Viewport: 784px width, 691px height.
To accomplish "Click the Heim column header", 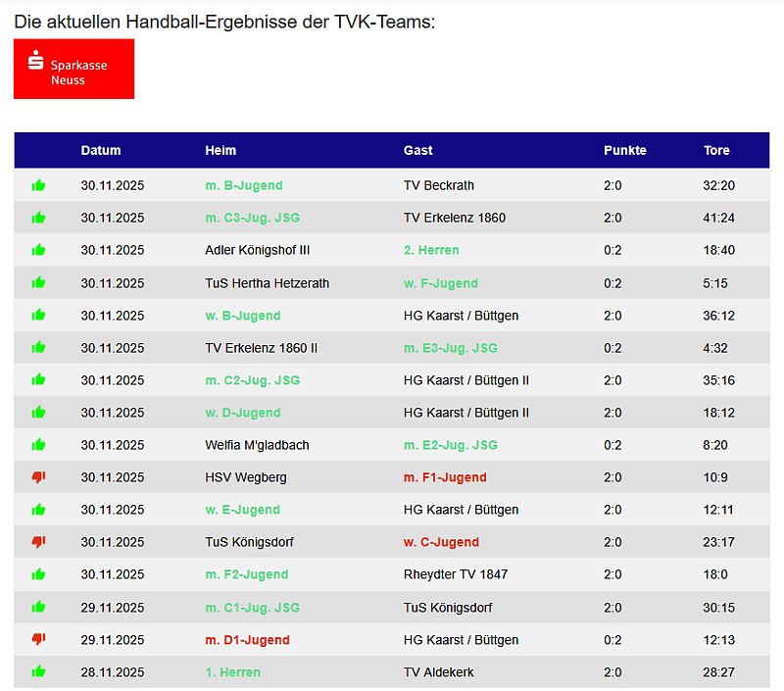I will [x=220, y=151].
